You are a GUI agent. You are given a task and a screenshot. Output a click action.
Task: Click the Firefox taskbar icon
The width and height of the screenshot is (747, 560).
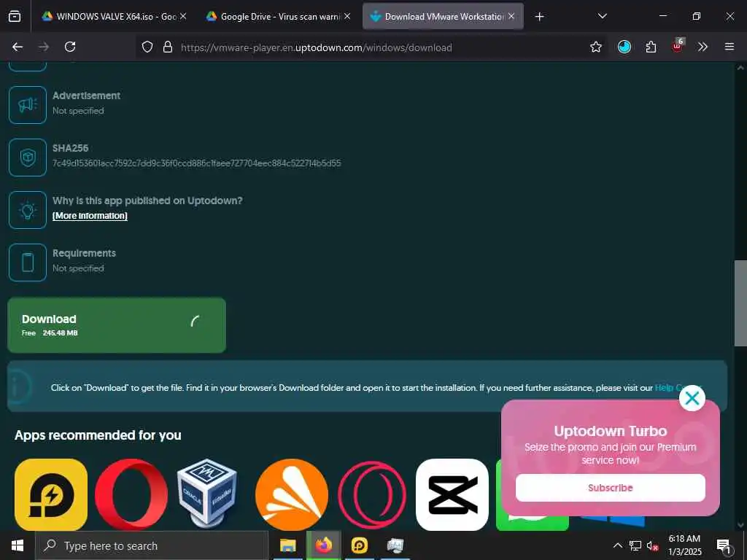[x=323, y=545]
